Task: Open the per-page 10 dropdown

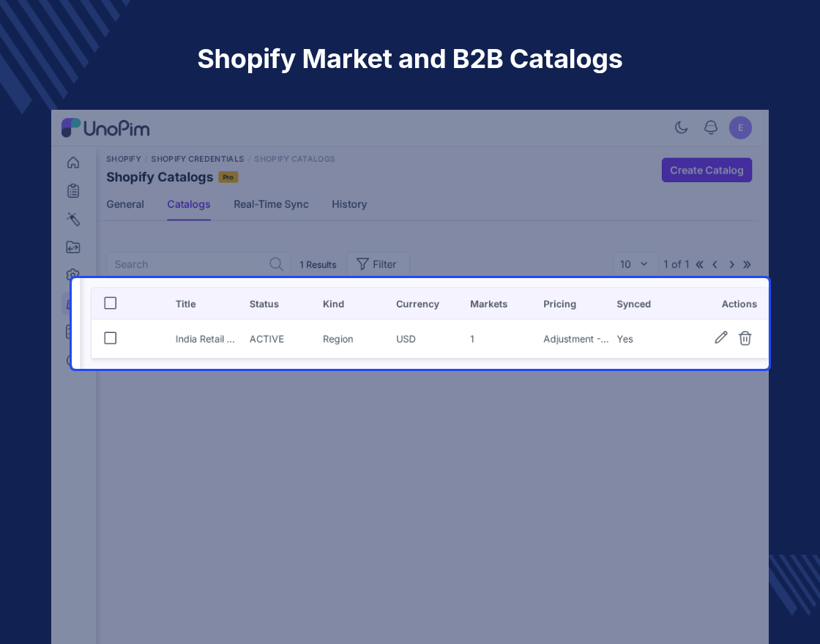Action: [635, 264]
